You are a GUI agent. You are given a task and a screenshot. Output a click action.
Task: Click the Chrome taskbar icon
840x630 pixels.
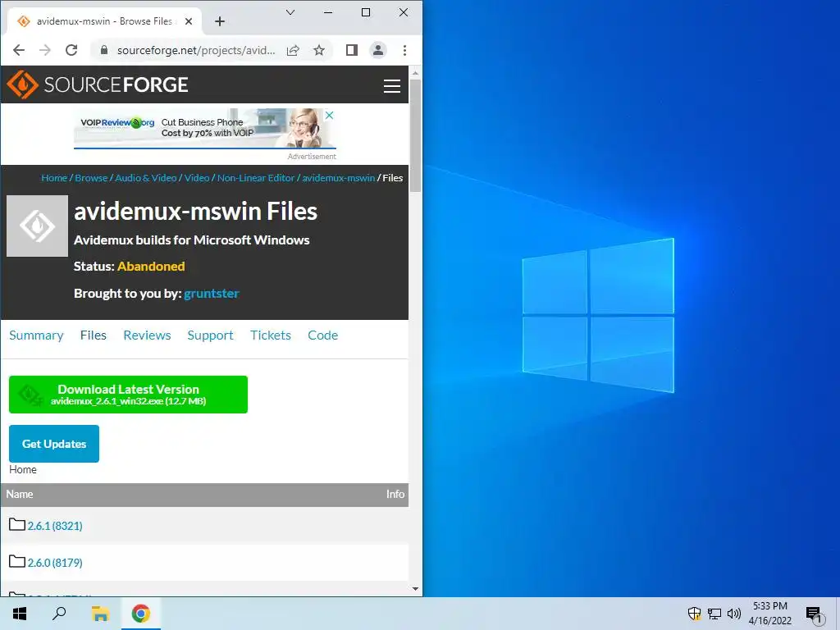click(141, 614)
